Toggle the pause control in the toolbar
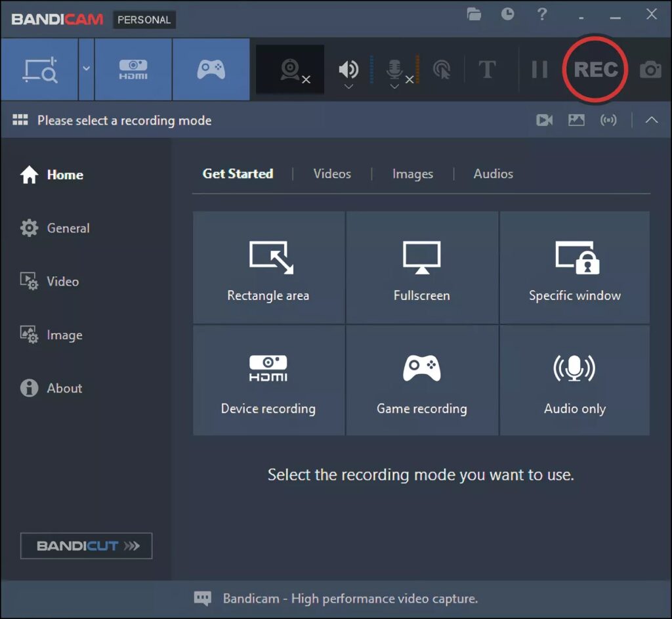The width and height of the screenshot is (672, 619). (x=538, y=69)
